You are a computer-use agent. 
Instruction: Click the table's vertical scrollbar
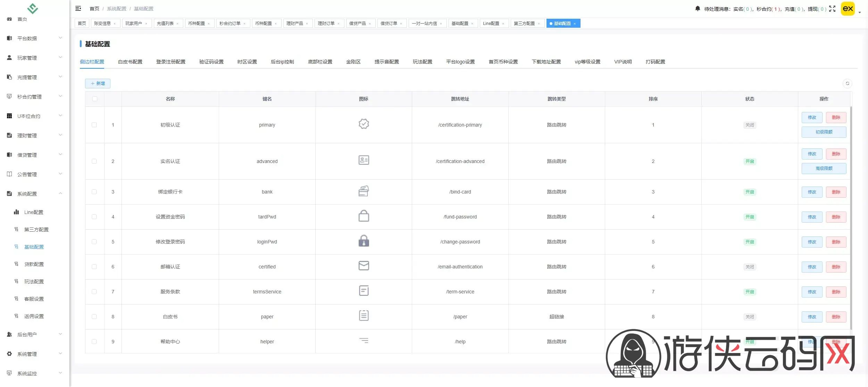click(851, 218)
